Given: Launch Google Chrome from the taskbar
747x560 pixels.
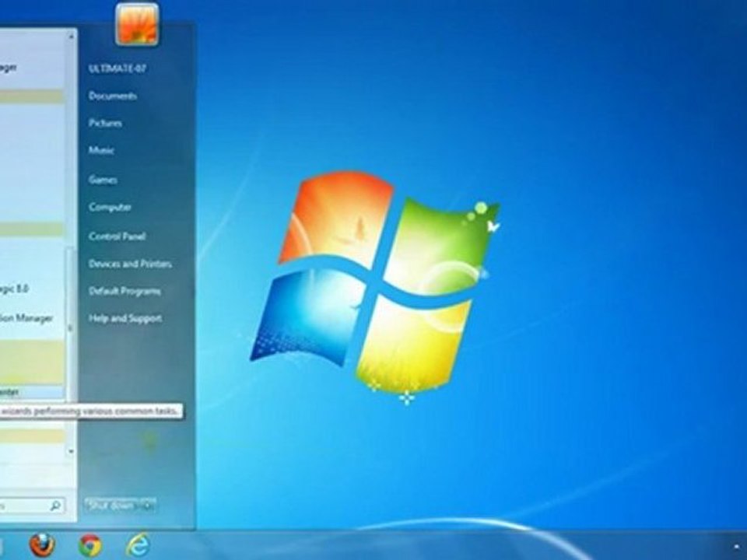Looking at the screenshot, I should (90, 545).
